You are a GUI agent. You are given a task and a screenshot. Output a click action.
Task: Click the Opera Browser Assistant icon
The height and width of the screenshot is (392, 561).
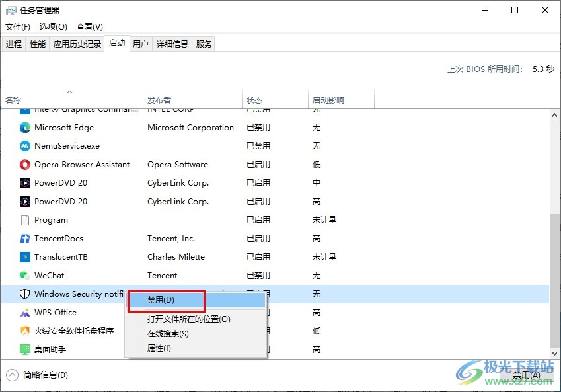coord(24,165)
